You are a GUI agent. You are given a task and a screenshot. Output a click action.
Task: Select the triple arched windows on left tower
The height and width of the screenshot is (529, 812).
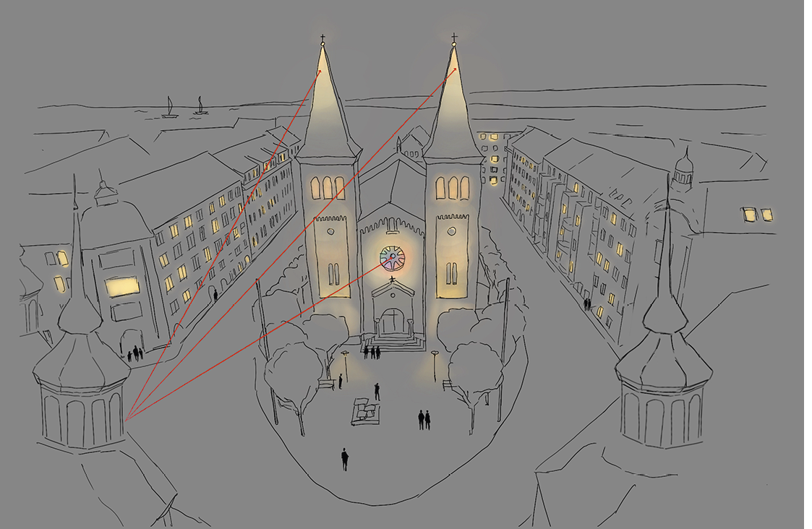[328, 188]
